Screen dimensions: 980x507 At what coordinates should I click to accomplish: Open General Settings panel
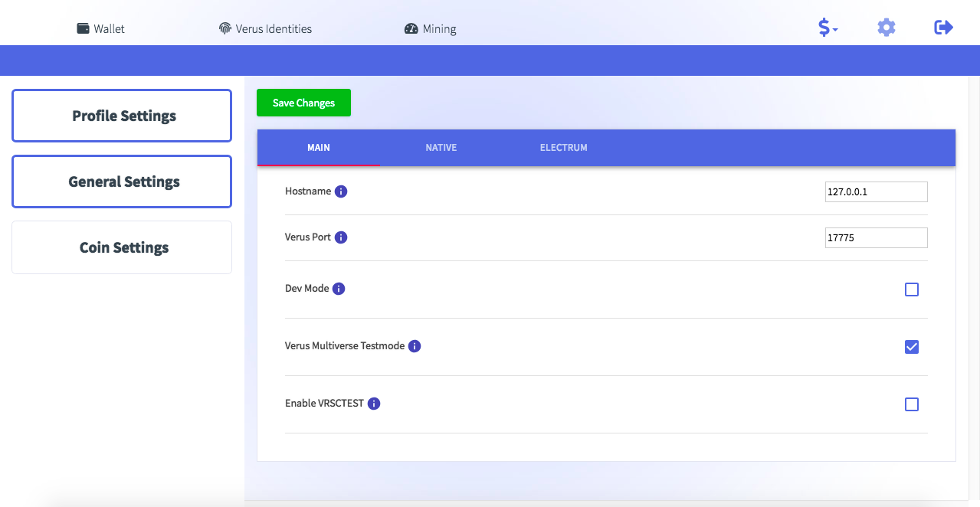point(122,182)
